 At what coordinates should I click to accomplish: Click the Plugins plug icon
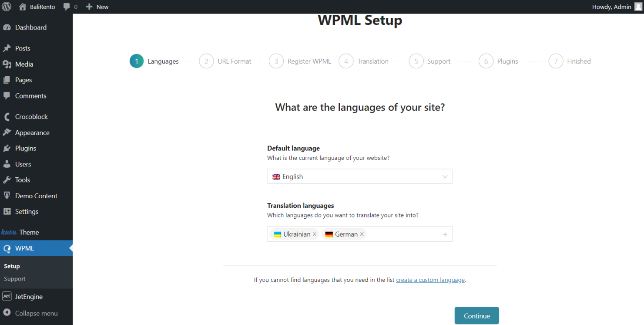(7, 148)
